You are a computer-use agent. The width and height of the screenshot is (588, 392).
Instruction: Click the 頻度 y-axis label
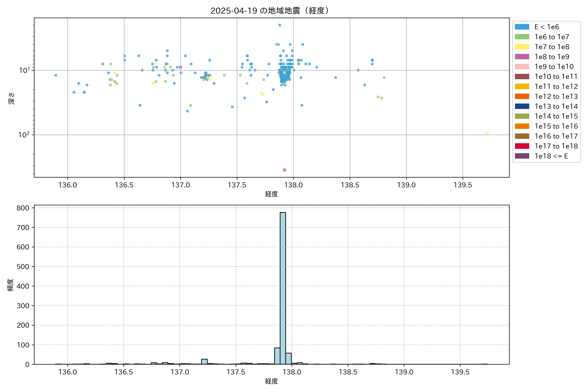[x=10, y=285]
